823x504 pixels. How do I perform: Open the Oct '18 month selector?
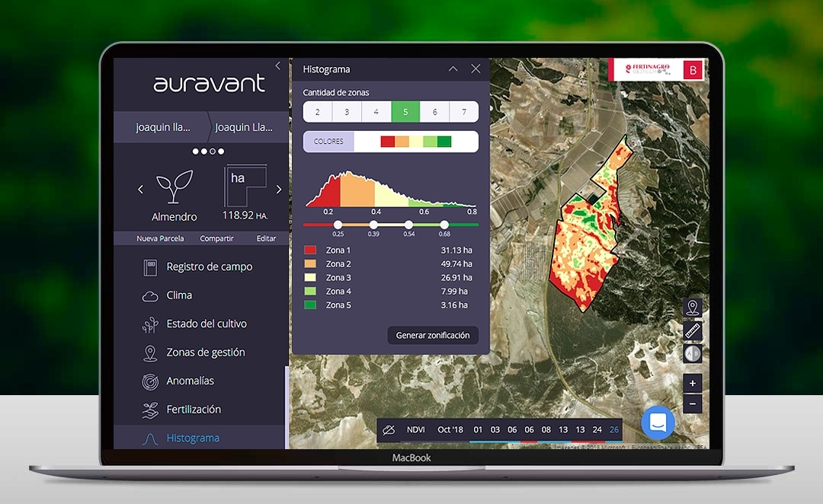coord(450,429)
